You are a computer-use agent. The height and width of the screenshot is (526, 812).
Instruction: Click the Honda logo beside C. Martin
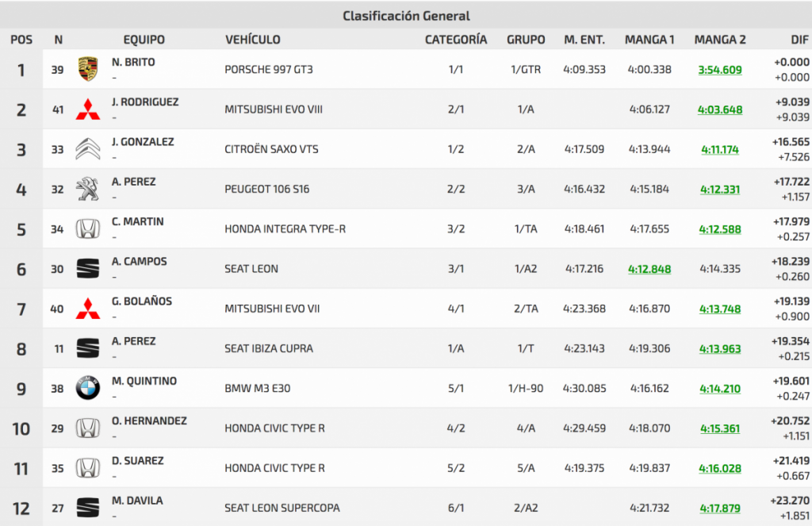(87, 229)
